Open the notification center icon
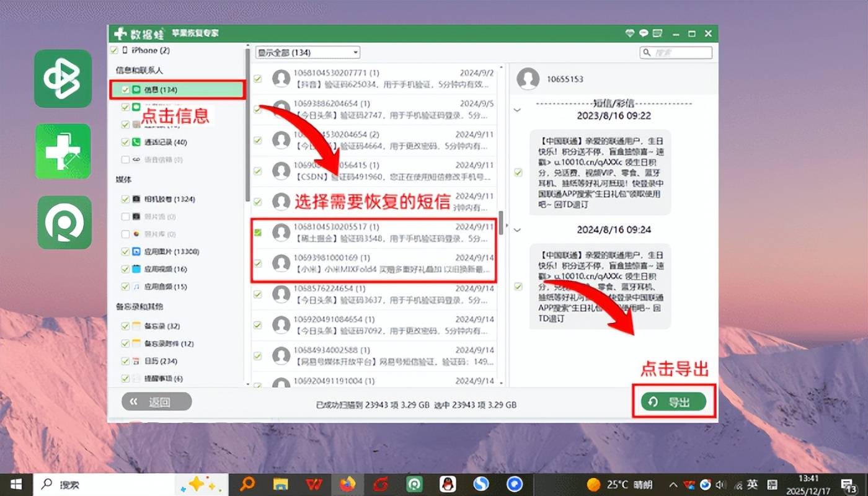Viewport: 868px width, 496px height. coord(849,484)
